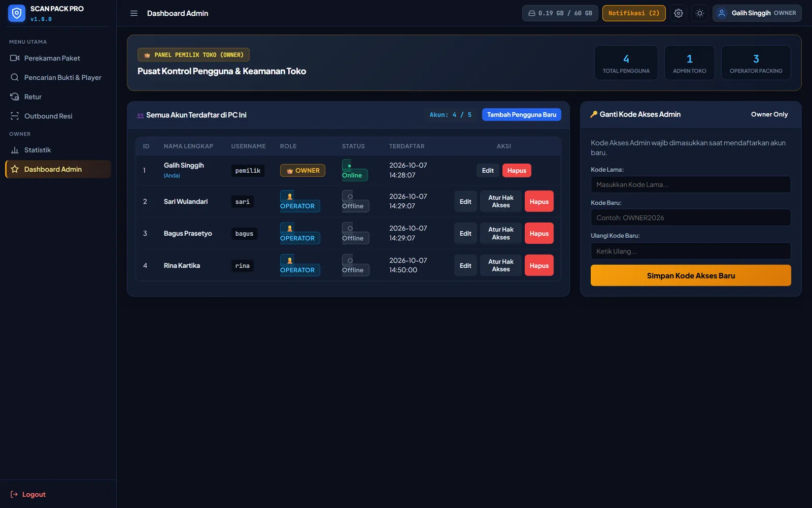Click the Kode Baru input field

click(691, 217)
